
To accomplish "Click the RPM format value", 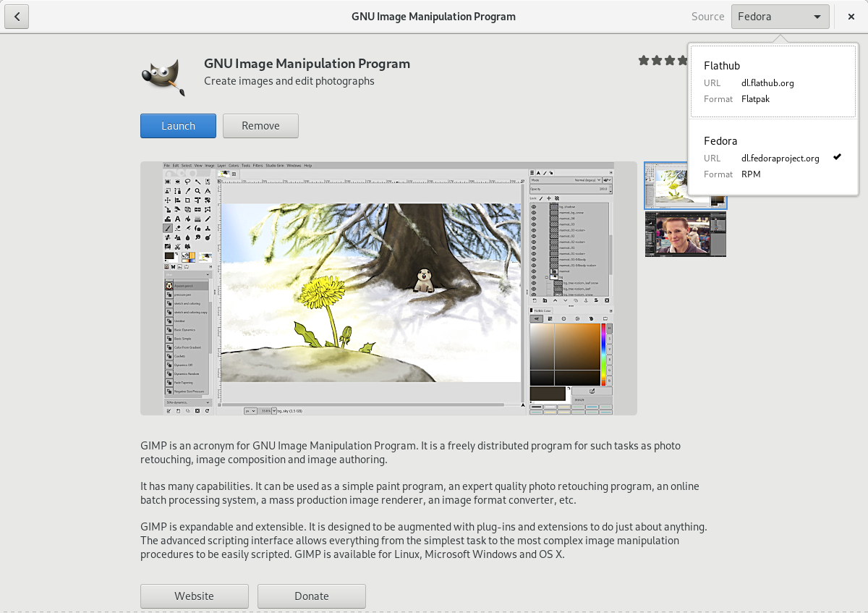I will tap(751, 174).
